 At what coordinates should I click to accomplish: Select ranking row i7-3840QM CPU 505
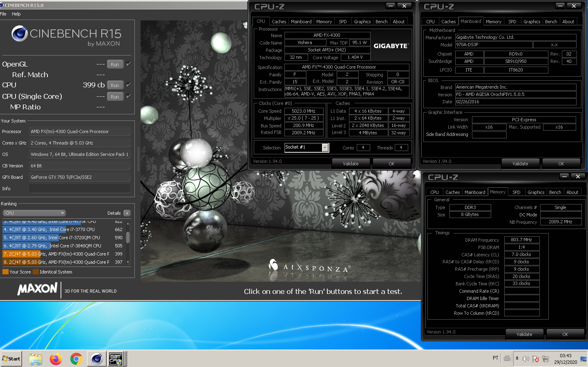pyautogui.click(x=63, y=246)
